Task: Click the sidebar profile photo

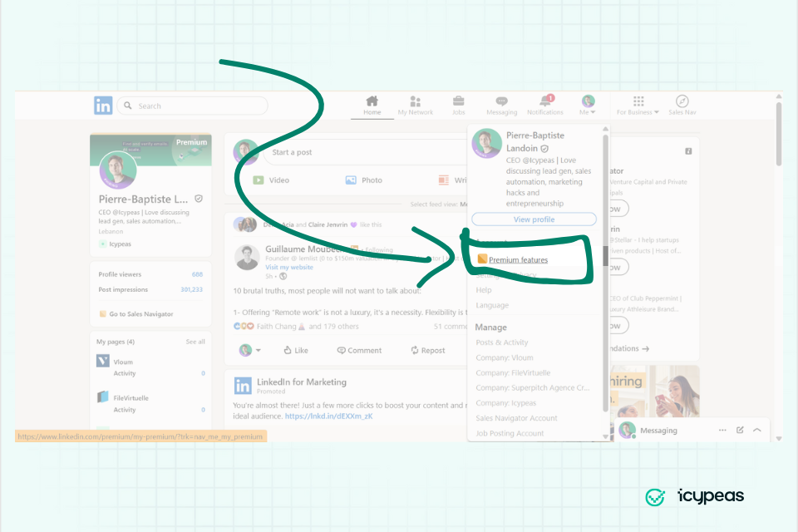Action: [118, 170]
